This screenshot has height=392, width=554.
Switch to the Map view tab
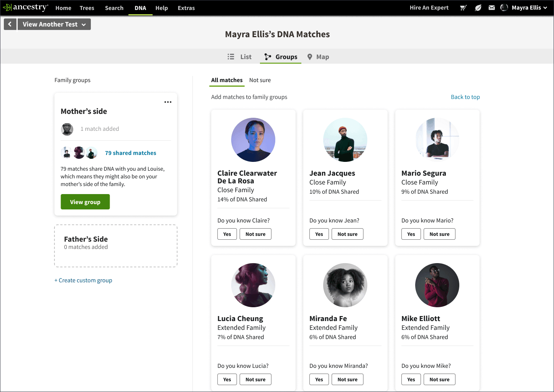coord(318,57)
